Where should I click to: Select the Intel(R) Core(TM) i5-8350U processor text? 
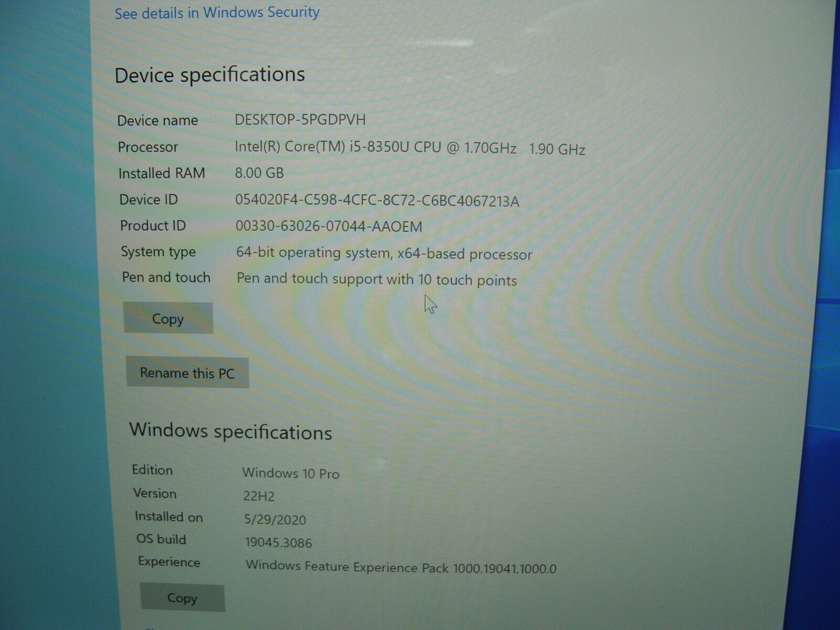click(x=410, y=148)
